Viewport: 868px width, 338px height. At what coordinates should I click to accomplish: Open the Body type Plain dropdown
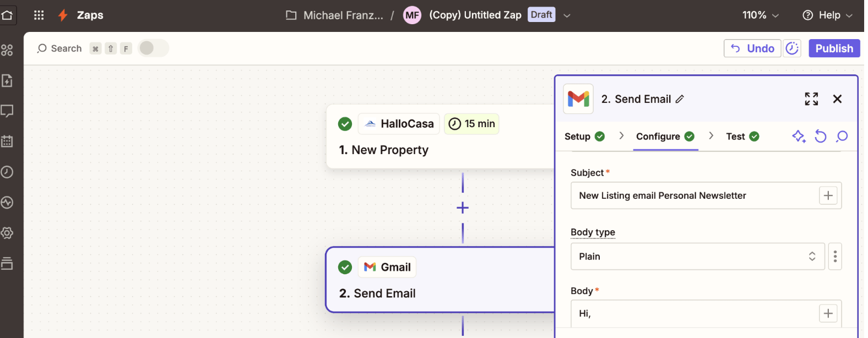pyautogui.click(x=698, y=257)
